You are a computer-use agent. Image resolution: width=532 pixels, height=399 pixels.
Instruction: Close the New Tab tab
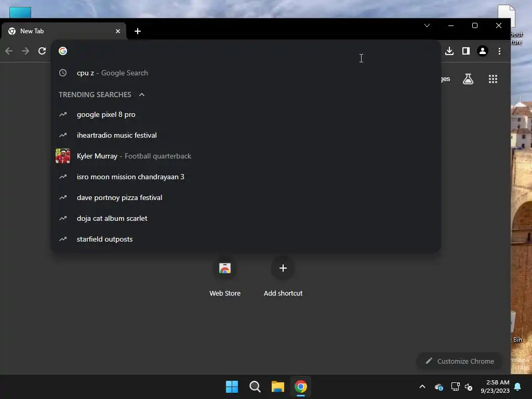118,31
